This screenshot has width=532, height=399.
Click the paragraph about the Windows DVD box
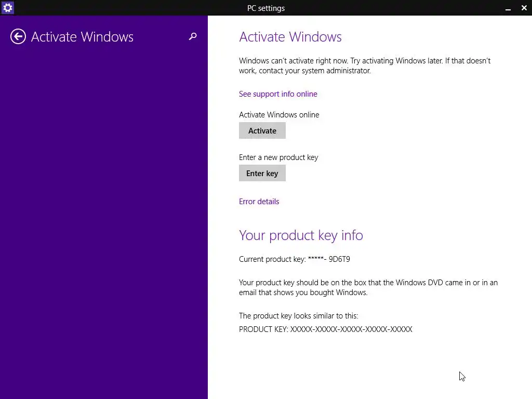[368, 287]
